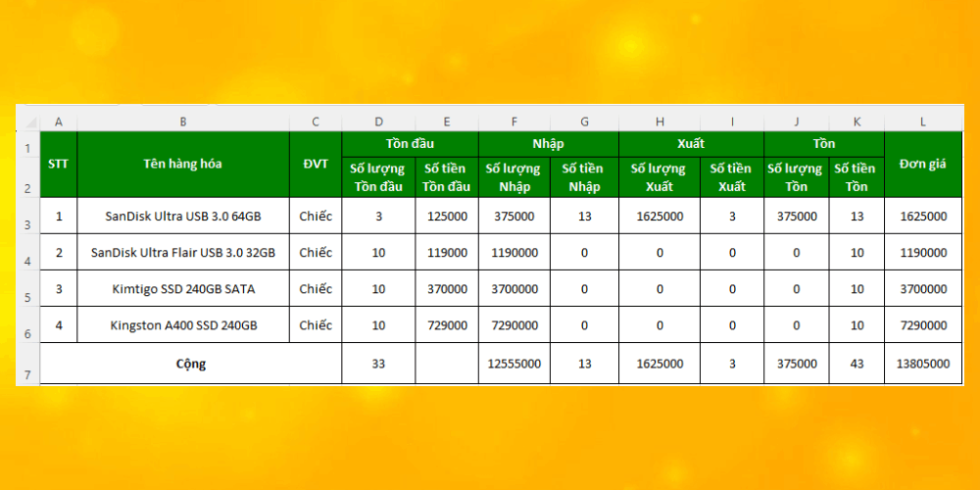980x490 pixels.
Task: Select column header L
Action: pyautogui.click(x=923, y=122)
